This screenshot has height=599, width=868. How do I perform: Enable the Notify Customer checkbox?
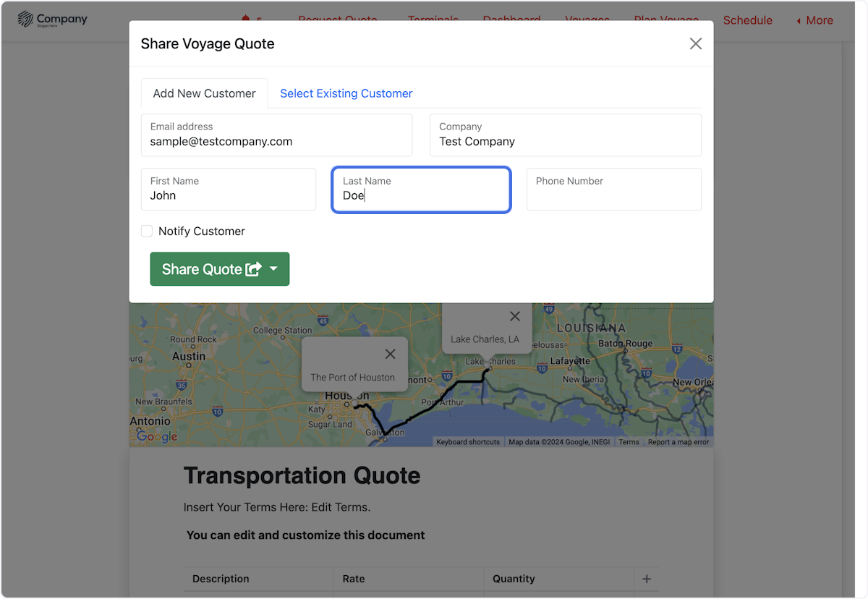[x=147, y=231]
